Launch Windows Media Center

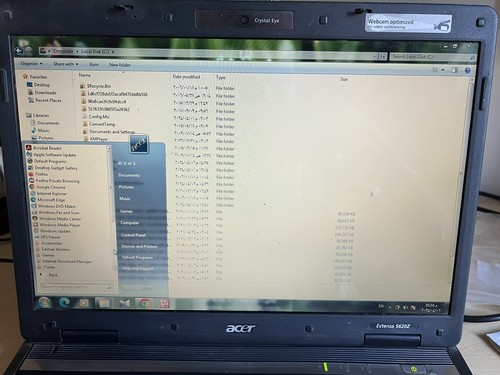pos(60,219)
